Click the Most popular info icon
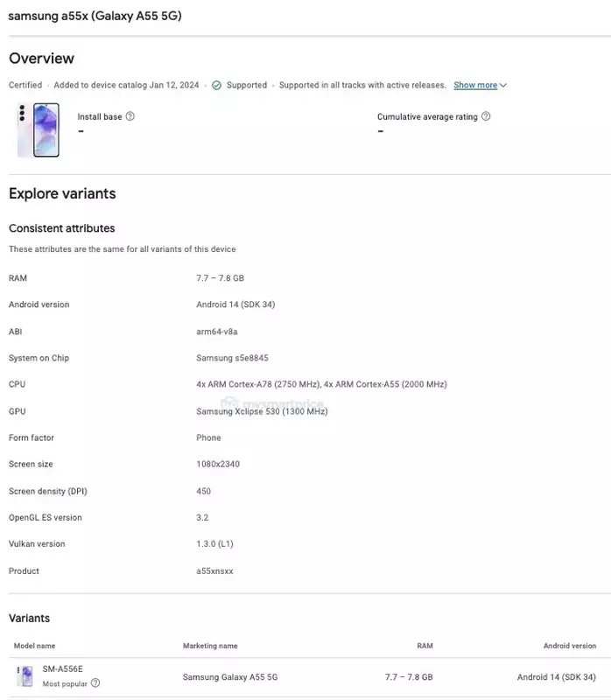Image resolution: width=611 pixels, height=700 pixels. [95, 683]
